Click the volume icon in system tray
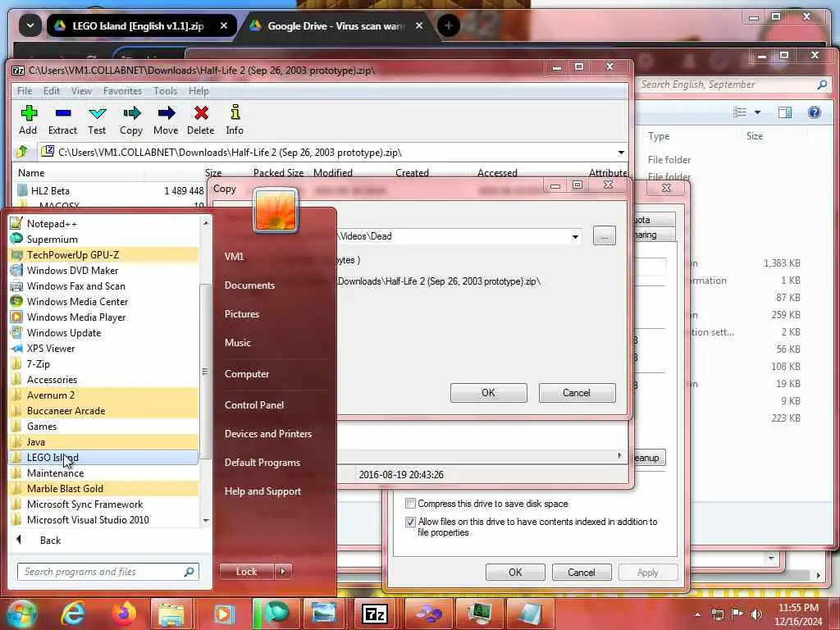The height and width of the screenshot is (630, 840). (x=756, y=614)
